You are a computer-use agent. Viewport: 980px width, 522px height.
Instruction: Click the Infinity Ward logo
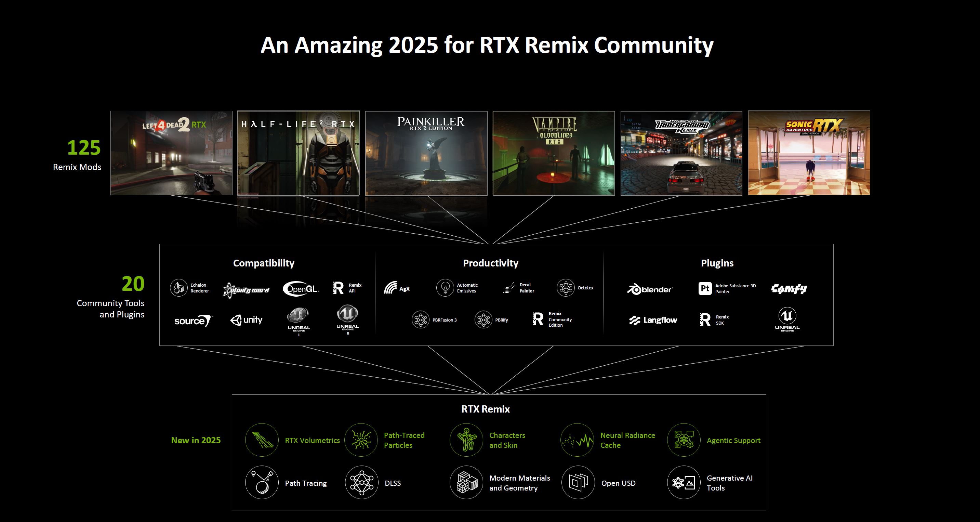247,290
